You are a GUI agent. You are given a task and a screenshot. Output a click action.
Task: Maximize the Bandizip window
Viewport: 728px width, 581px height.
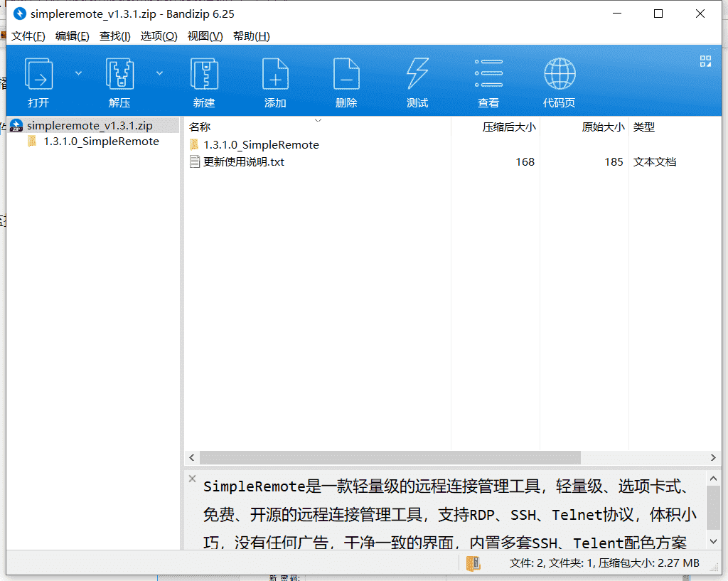pyautogui.click(x=658, y=14)
